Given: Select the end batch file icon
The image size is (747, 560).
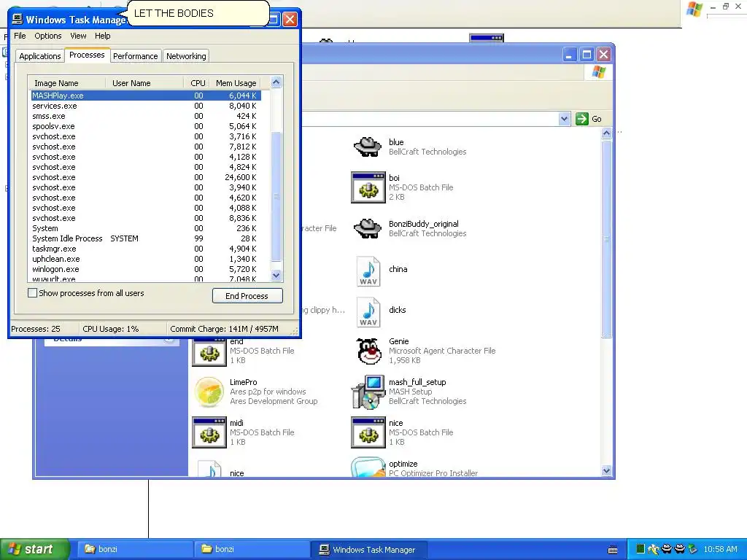Looking at the screenshot, I should 209,351.
